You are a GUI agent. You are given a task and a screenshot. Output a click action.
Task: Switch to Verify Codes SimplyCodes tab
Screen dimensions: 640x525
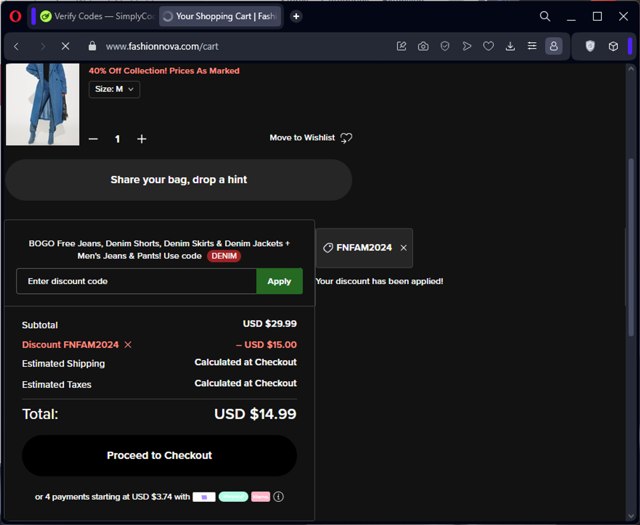tap(97, 16)
